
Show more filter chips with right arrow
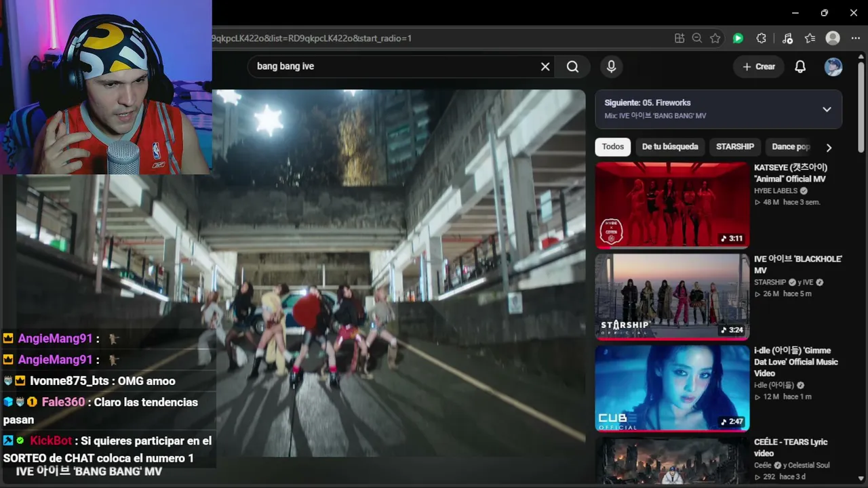click(x=829, y=147)
